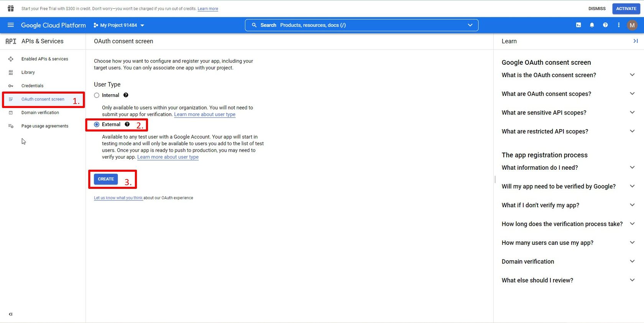Screen dimensions: 644x323
Task: Open Learn more about user type under External
Action: tap(168, 157)
